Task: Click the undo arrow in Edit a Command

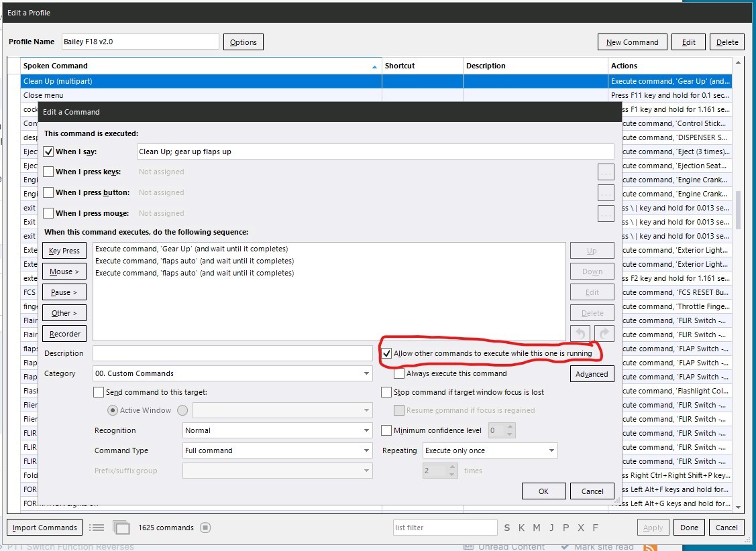Action: coord(580,334)
